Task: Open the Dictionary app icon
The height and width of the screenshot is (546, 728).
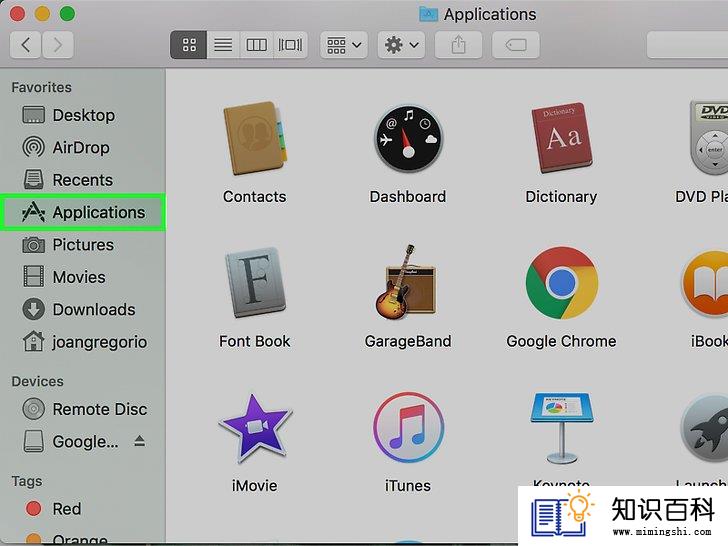Action: [562, 138]
